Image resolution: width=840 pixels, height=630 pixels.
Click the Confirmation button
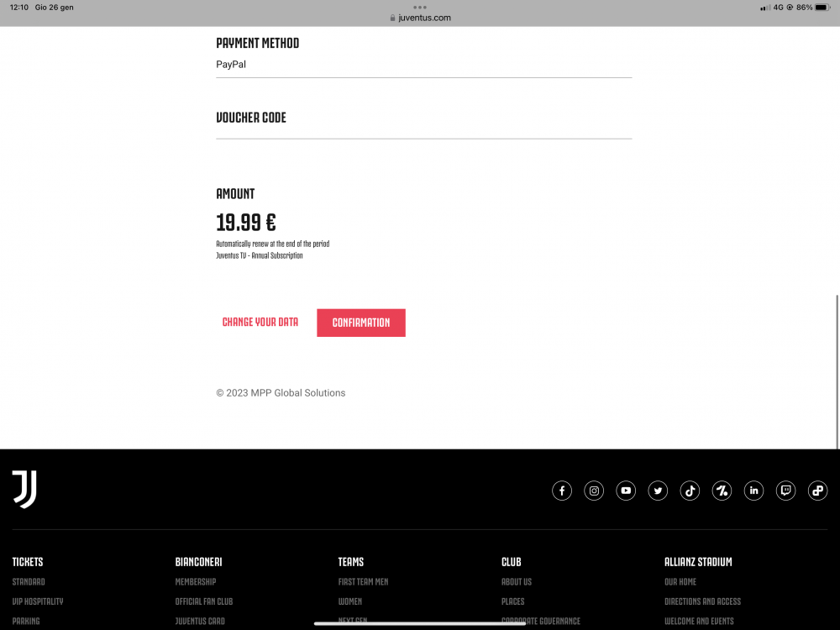click(361, 323)
